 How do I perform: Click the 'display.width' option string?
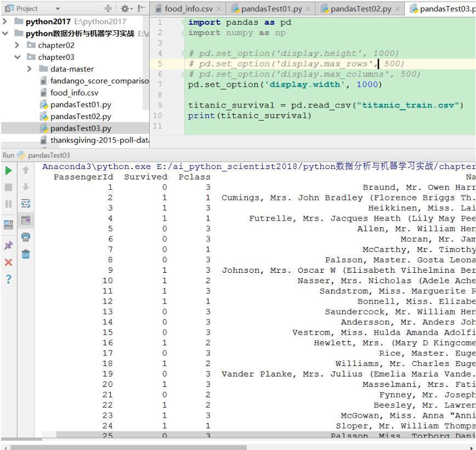click(305, 85)
